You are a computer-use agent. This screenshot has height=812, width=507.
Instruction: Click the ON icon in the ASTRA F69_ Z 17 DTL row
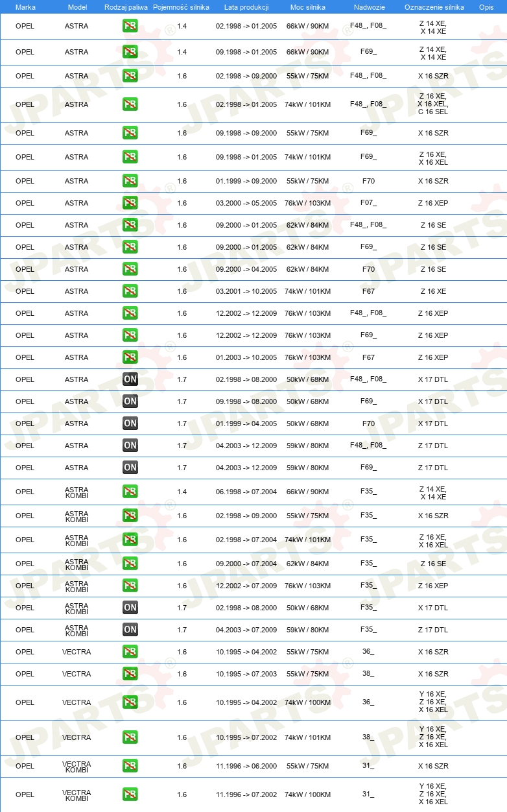[x=130, y=468]
